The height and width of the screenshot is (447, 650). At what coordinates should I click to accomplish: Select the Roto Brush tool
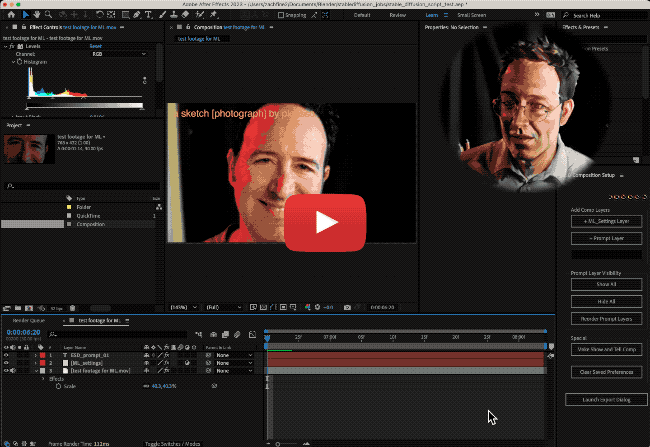click(199, 15)
